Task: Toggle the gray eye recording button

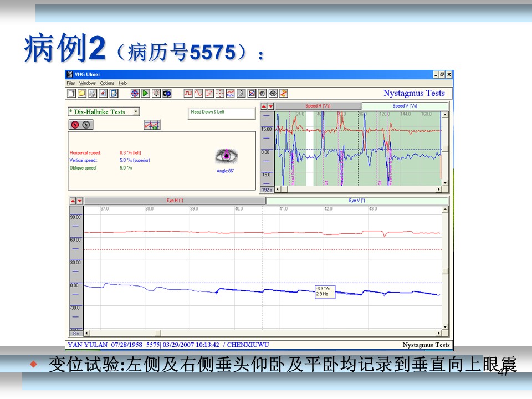Action: tap(86, 125)
